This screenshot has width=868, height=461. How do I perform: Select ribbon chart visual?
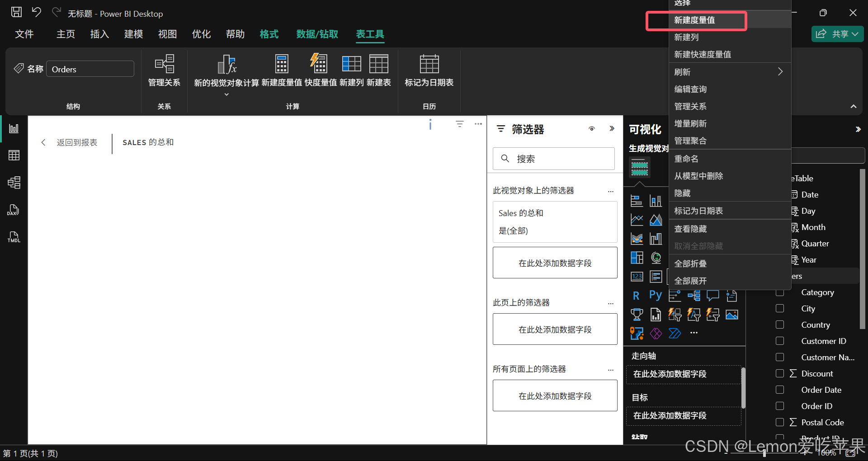tap(637, 239)
